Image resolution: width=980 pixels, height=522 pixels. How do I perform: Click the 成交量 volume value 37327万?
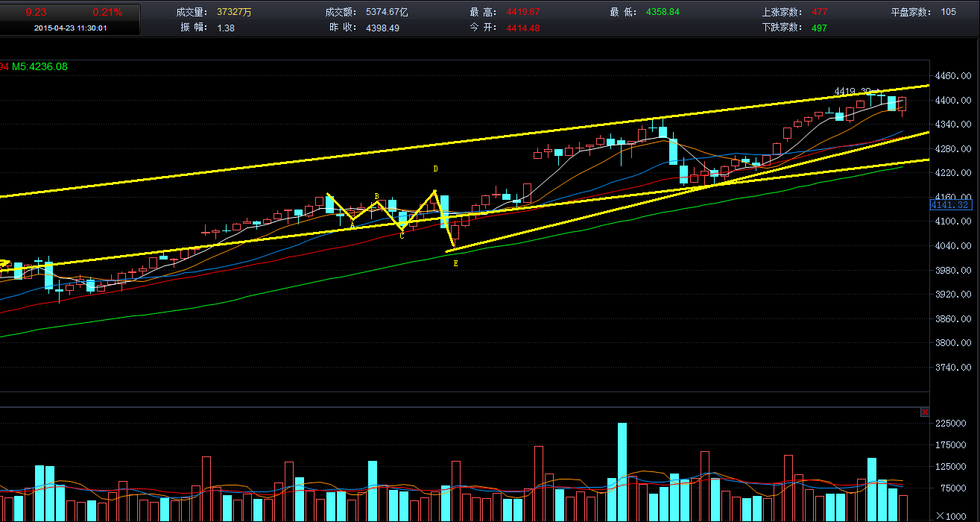click(x=233, y=12)
